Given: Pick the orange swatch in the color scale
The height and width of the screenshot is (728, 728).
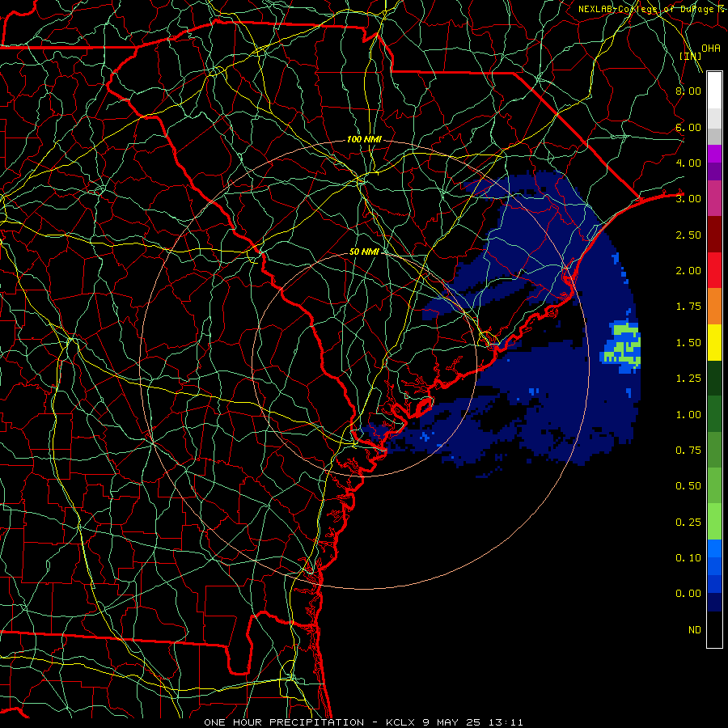Looking at the screenshot, I should (714, 307).
